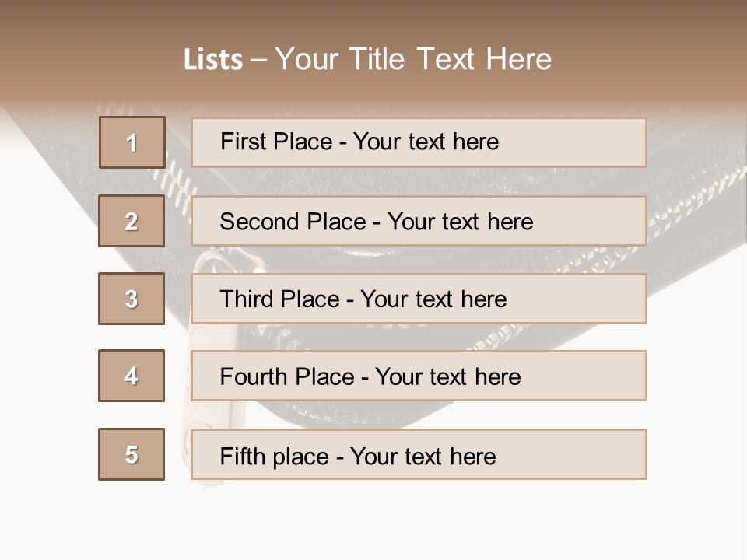Click the word "Third" in the third row
The width and height of the screenshot is (747, 560).
(x=247, y=299)
